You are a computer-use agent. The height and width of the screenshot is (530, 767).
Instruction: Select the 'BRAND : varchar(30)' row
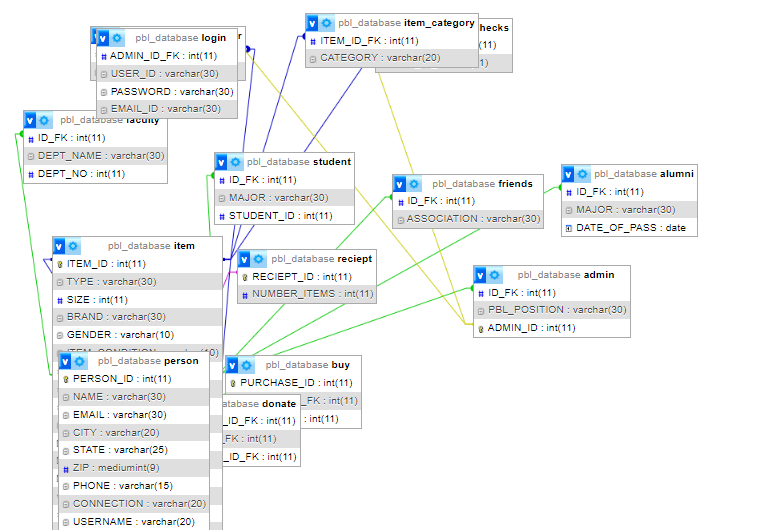[x=137, y=317]
